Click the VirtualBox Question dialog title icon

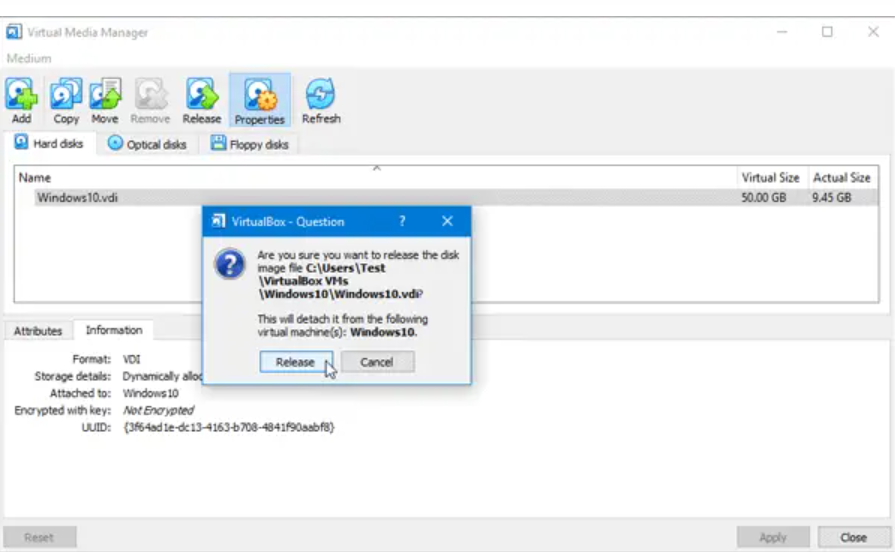coord(218,221)
